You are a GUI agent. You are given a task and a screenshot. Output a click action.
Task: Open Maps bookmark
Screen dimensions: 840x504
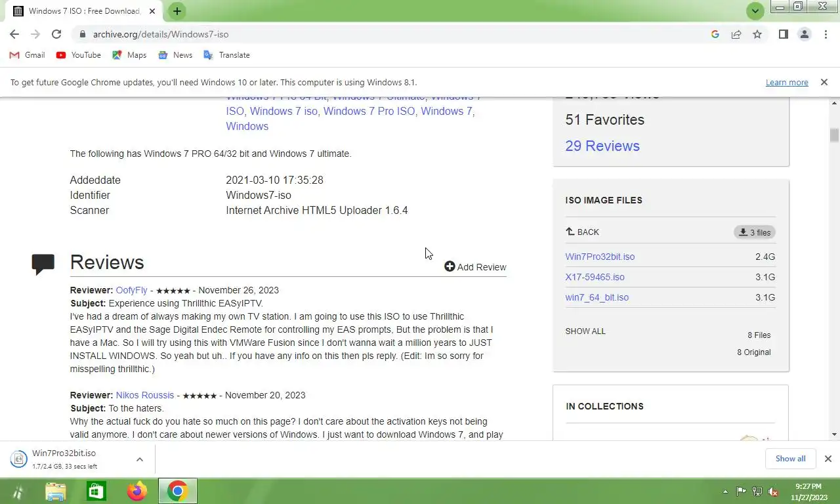point(129,55)
